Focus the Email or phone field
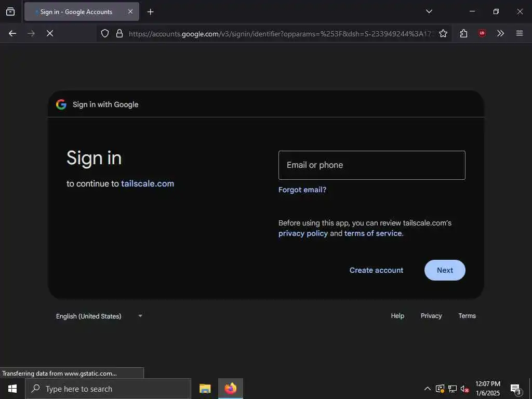 [371, 165]
